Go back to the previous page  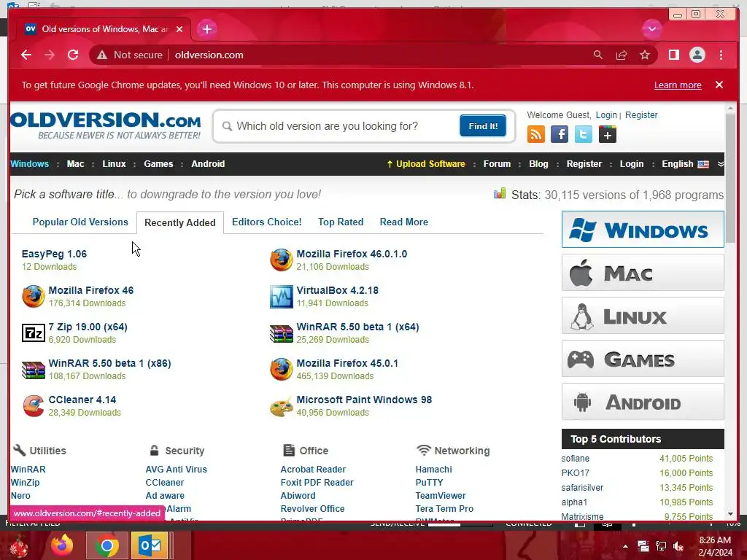(x=26, y=55)
